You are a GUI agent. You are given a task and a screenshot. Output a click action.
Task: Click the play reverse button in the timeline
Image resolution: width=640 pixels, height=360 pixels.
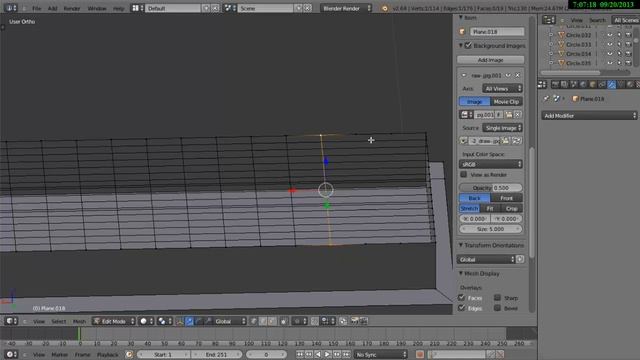pyautogui.click(x=318, y=355)
